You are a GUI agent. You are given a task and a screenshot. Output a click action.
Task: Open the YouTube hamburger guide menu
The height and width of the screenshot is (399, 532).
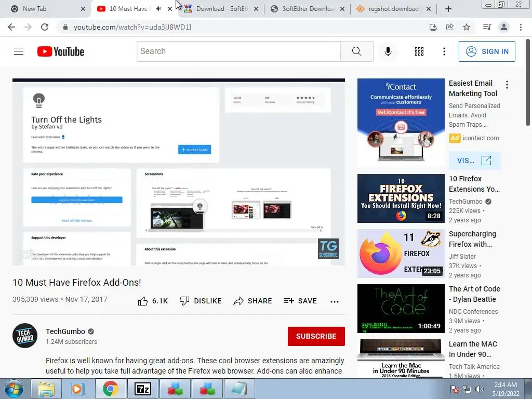[x=19, y=51]
